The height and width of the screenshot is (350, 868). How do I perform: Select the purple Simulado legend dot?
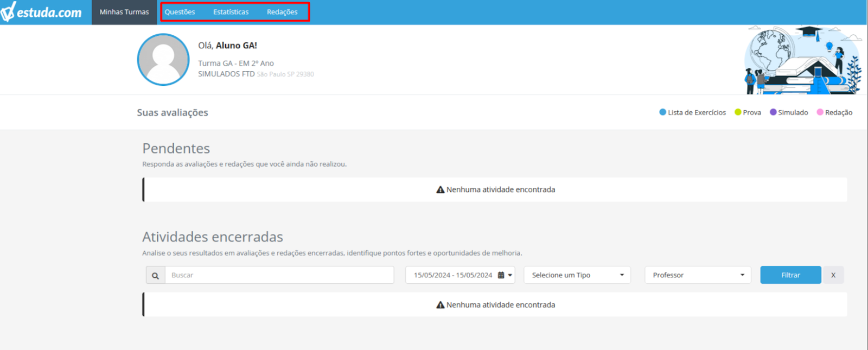(x=773, y=112)
